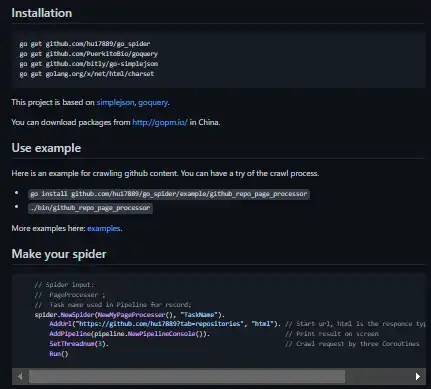Open the simplejson link

tap(115, 102)
